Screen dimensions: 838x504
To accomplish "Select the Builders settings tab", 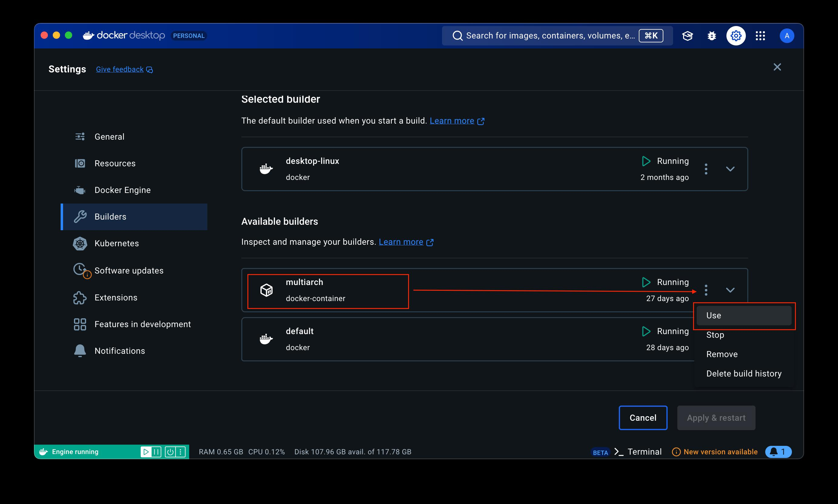I will pyautogui.click(x=134, y=217).
